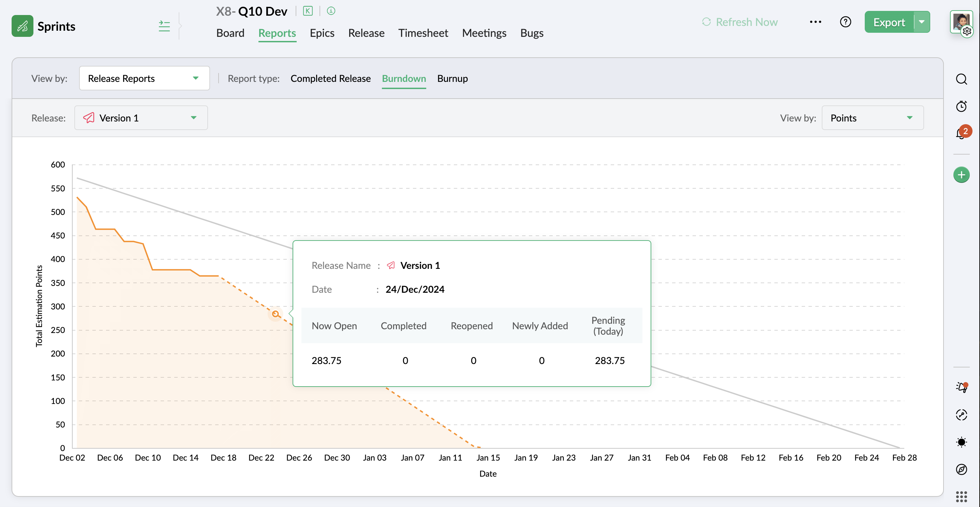Open the announcements megaphone icon

[961, 387]
